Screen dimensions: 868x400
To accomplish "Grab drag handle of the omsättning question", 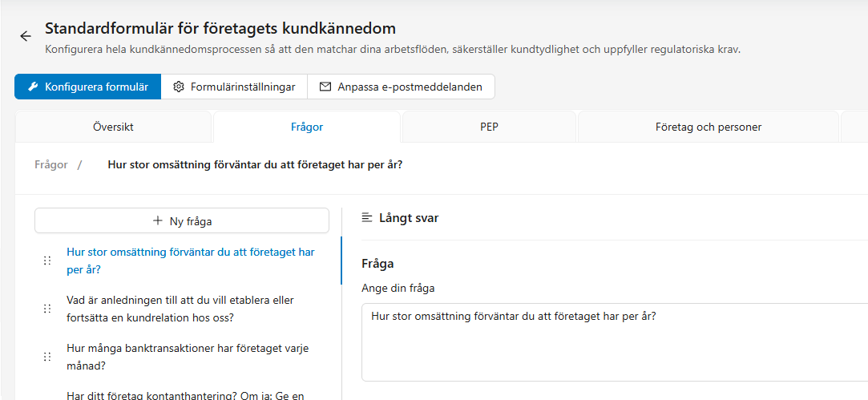I will 47,261.
